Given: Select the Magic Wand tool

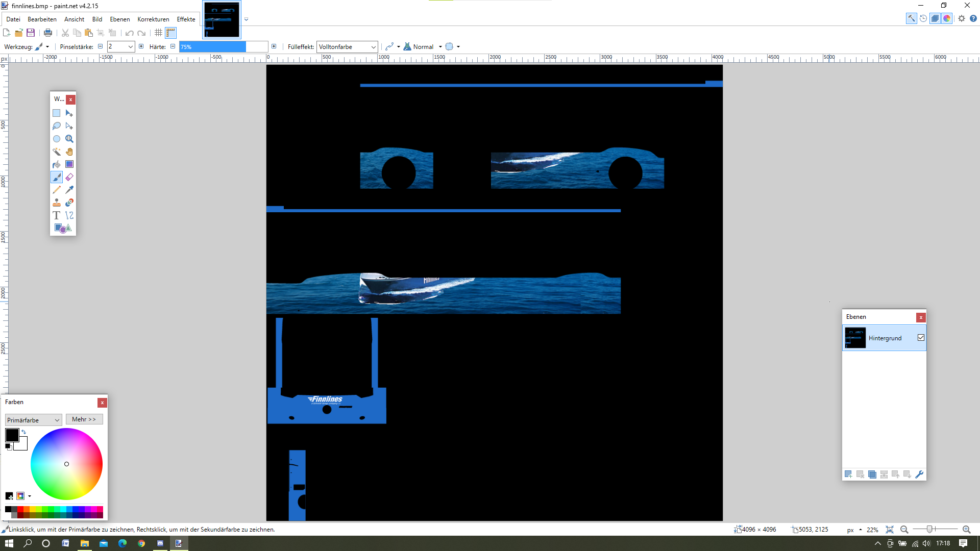Looking at the screenshot, I should (x=57, y=152).
